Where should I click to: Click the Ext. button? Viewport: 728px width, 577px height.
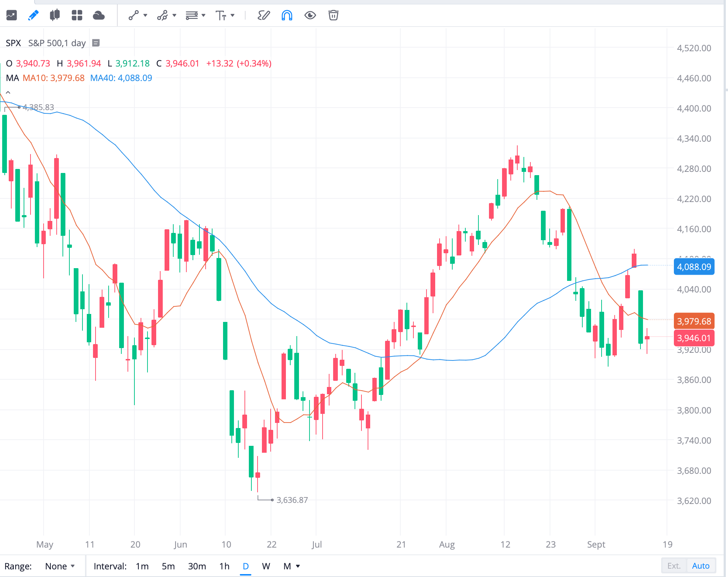point(674,566)
